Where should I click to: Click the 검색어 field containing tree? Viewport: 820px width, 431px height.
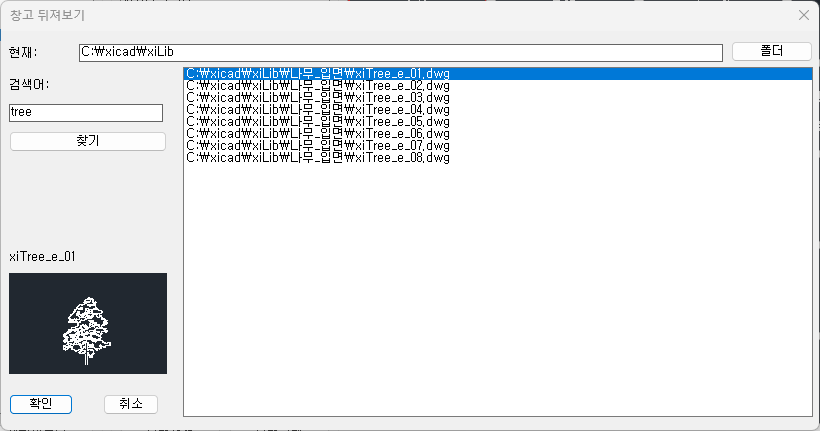86,112
